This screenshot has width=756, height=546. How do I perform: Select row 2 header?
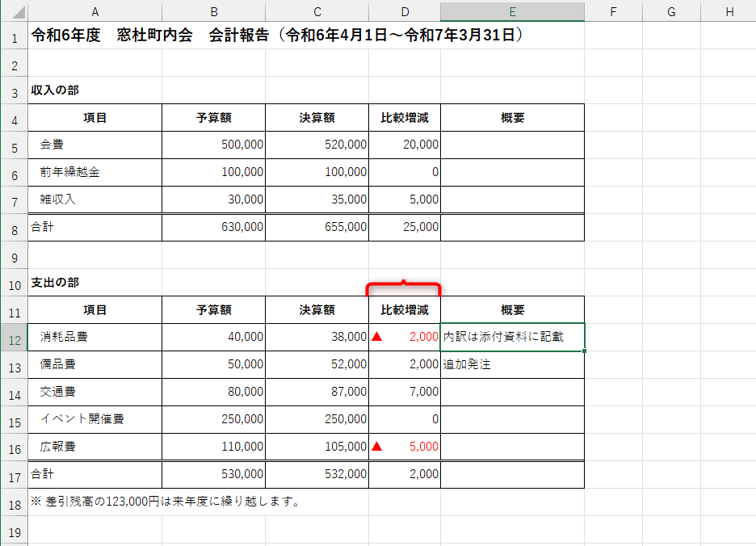(14, 63)
